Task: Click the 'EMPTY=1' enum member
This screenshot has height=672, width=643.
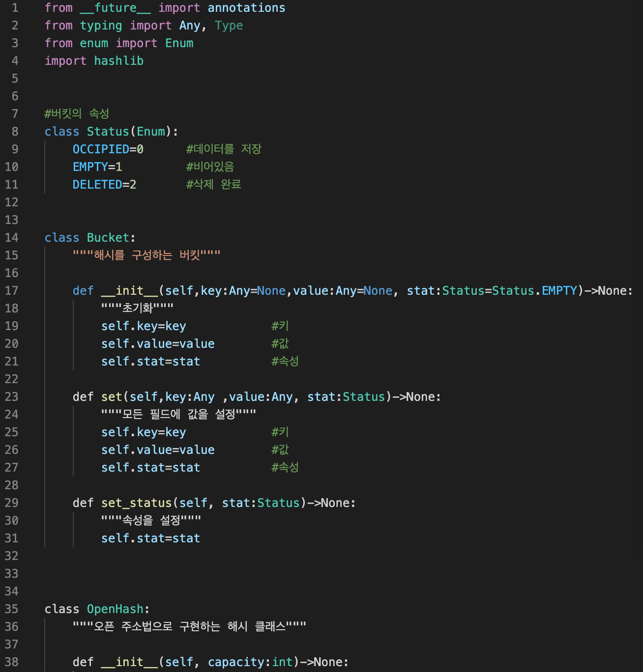Action: (x=97, y=167)
